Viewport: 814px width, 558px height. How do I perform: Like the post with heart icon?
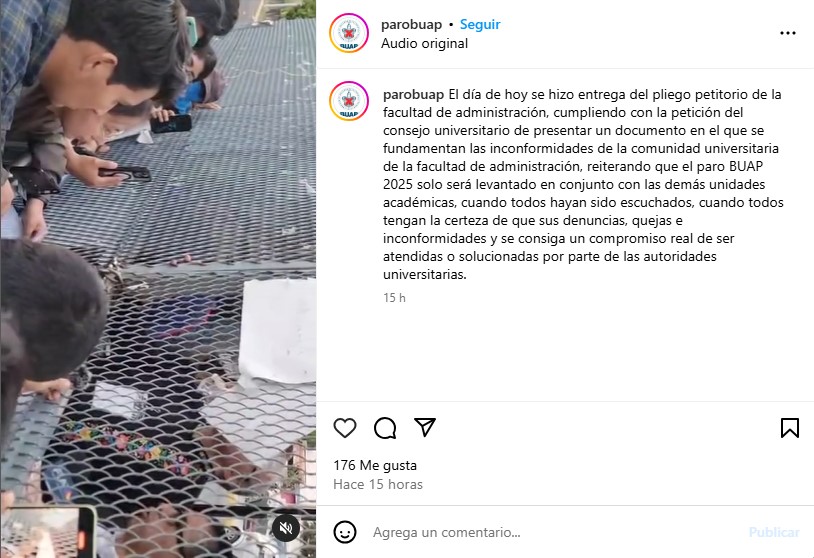pyautogui.click(x=345, y=428)
